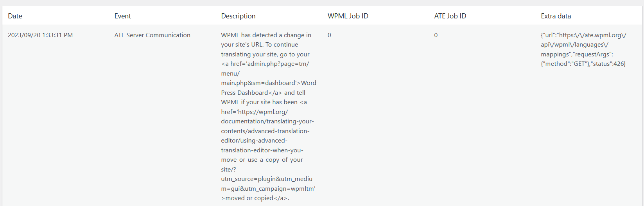Select the 2023/09/20 1:33:31 PM timestamp
Screen dimensions: 644x206
(x=40, y=35)
